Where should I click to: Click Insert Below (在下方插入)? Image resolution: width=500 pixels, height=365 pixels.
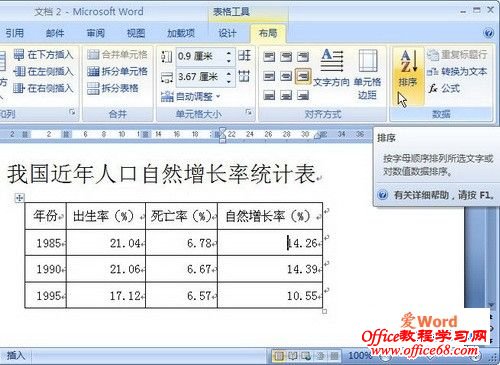pos(43,54)
